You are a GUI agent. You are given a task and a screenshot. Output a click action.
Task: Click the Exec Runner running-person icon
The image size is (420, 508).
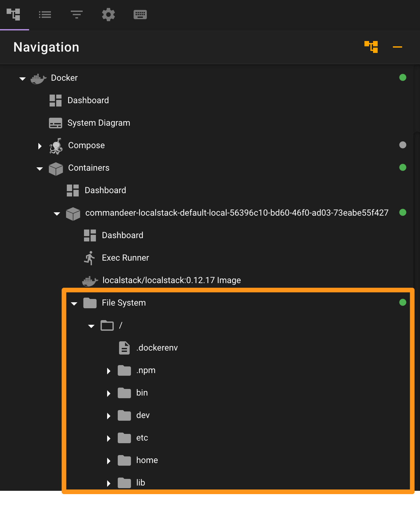(x=89, y=258)
